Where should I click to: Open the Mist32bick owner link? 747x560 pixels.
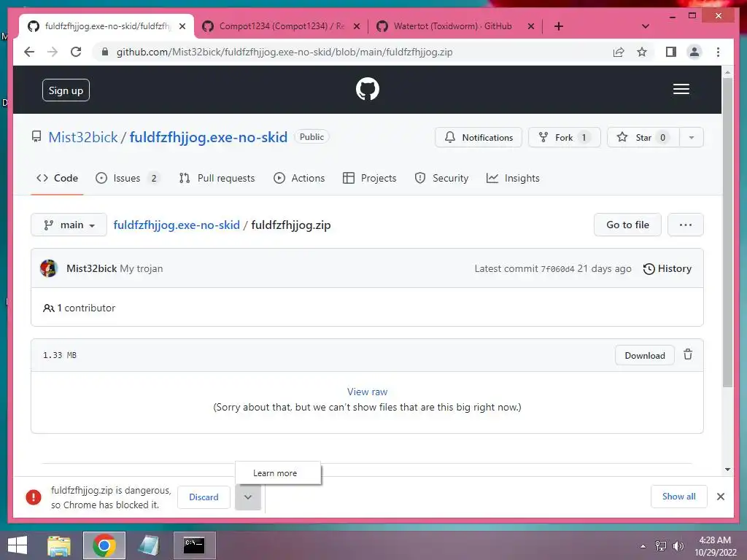83,138
